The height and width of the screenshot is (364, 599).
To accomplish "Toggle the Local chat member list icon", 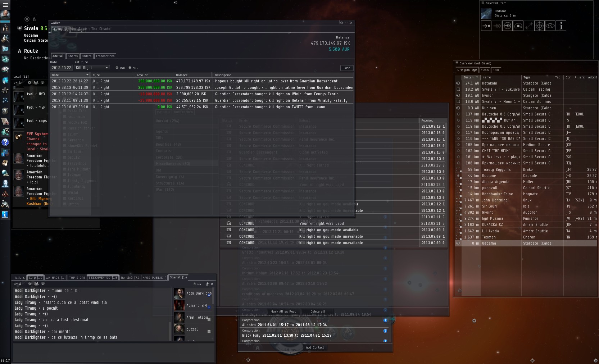I will point(36,83).
